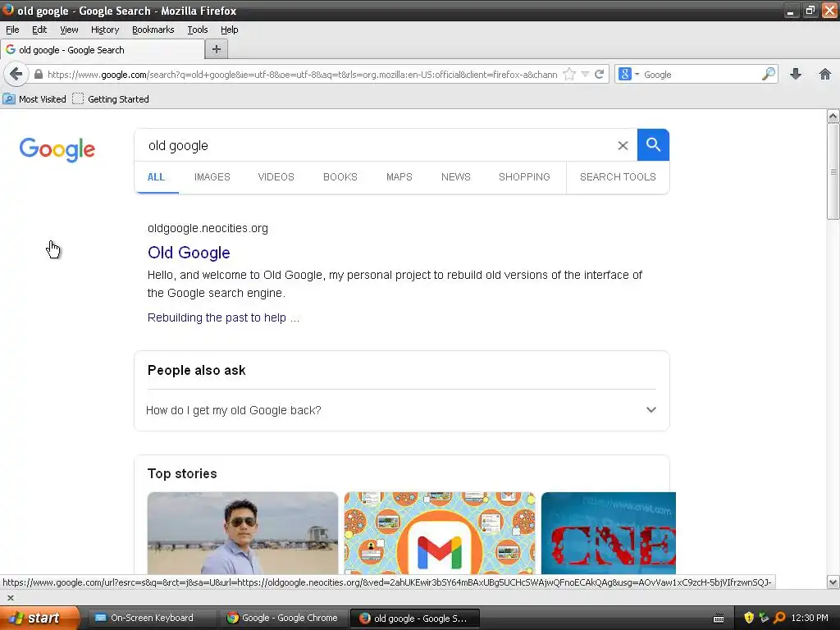Open top story with man in sunglasses

pos(243,533)
